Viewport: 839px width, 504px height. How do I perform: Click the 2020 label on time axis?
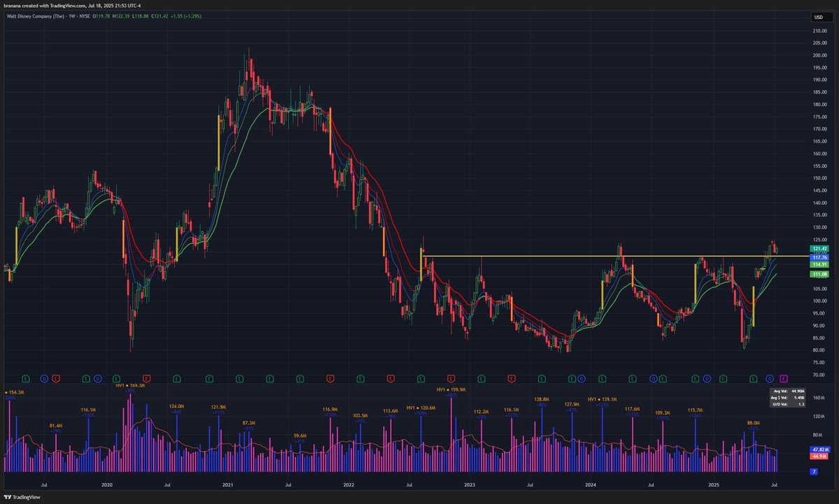pyautogui.click(x=107, y=484)
